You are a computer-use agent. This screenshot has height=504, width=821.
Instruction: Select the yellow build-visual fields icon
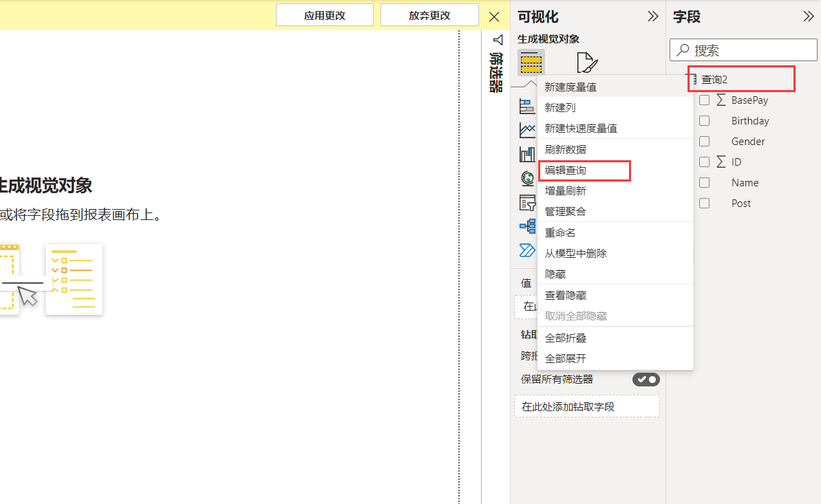531,63
